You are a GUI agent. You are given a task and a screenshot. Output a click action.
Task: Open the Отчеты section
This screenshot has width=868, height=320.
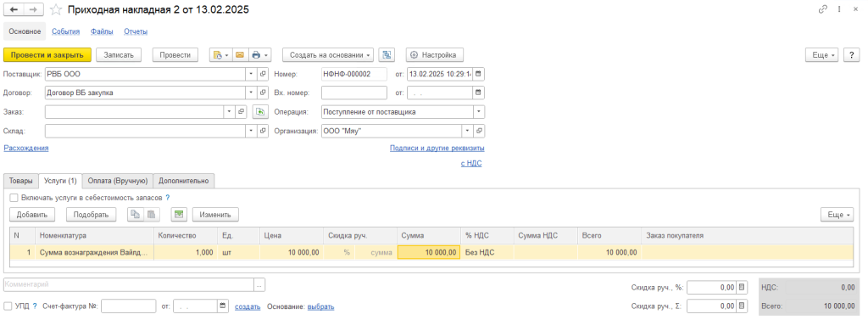click(x=136, y=31)
